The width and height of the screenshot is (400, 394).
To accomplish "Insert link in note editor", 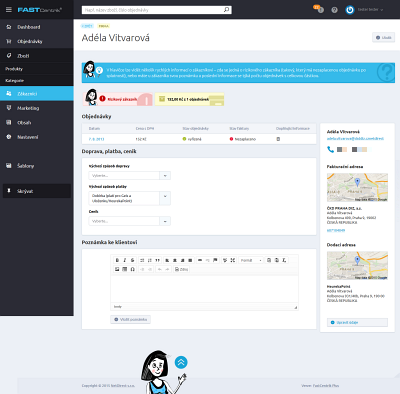I will tap(200, 260).
